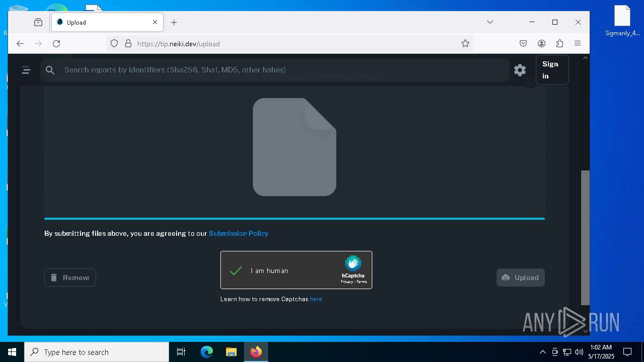Image resolution: width=644 pixels, height=362 pixels.
Task: Click the Sign in button
Action: 552,70
